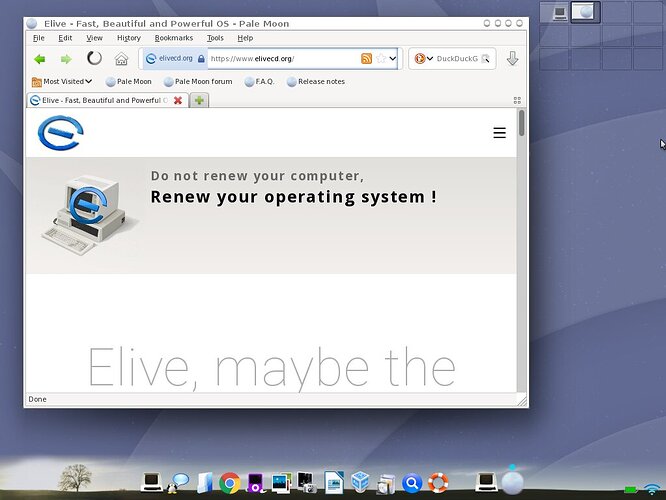Open the Downloads arrow button
Image resolution: width=666 pixels, height=500 pixels.
pos(513,59)
